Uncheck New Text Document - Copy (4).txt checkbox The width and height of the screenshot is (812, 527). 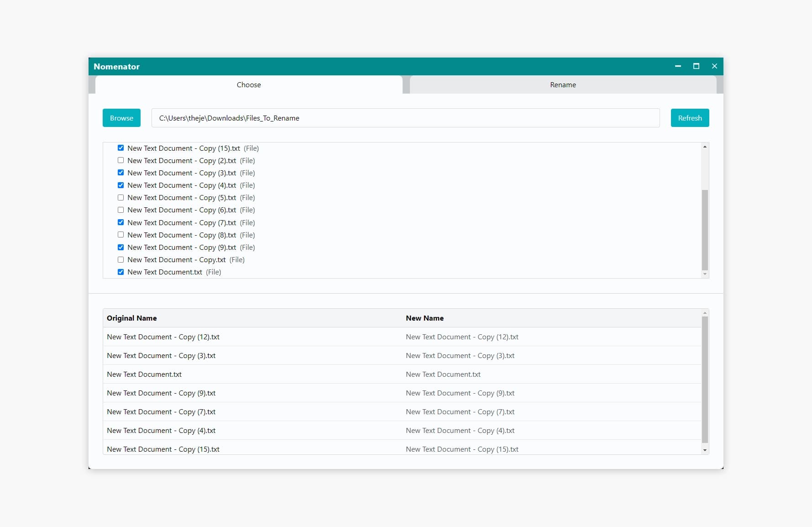120,185
